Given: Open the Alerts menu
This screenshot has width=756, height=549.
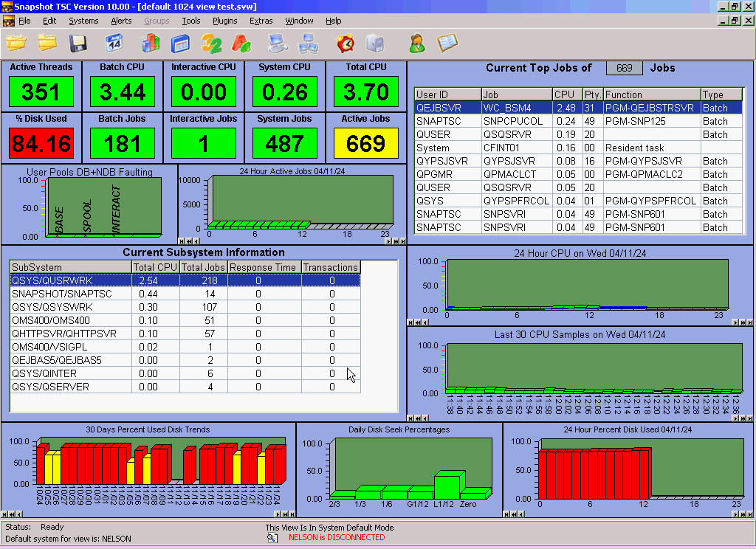Looking at the screenshot, I should click(x=121, y=21).
